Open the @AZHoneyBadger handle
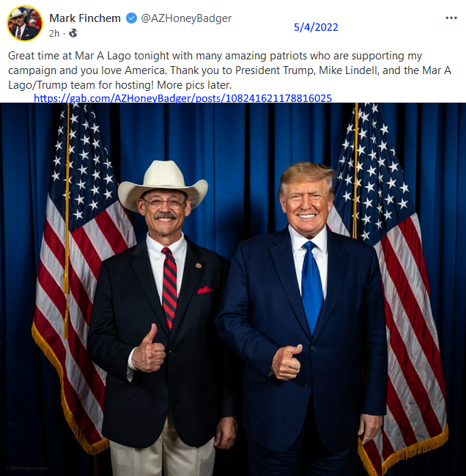Image resolution: width=466 pixels, height=476 pixels. pos(186,18)
